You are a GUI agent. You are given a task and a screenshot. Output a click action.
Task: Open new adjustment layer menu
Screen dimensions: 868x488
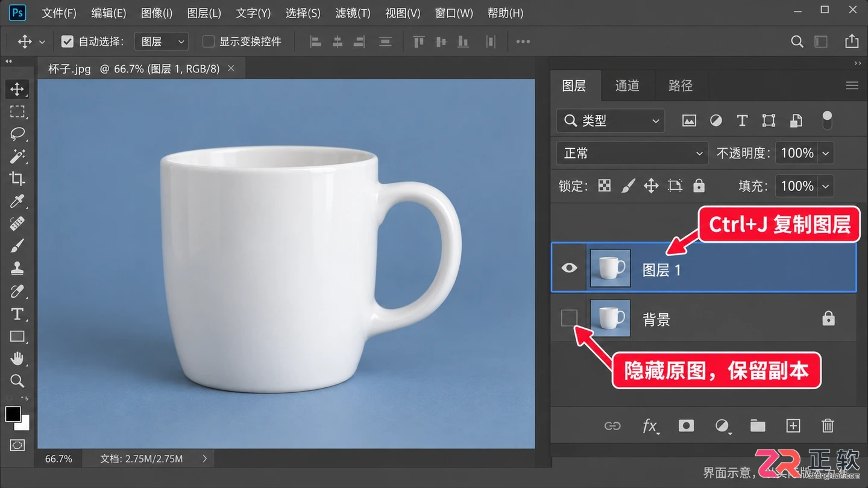pyautogui.click(x=723, y=427)
